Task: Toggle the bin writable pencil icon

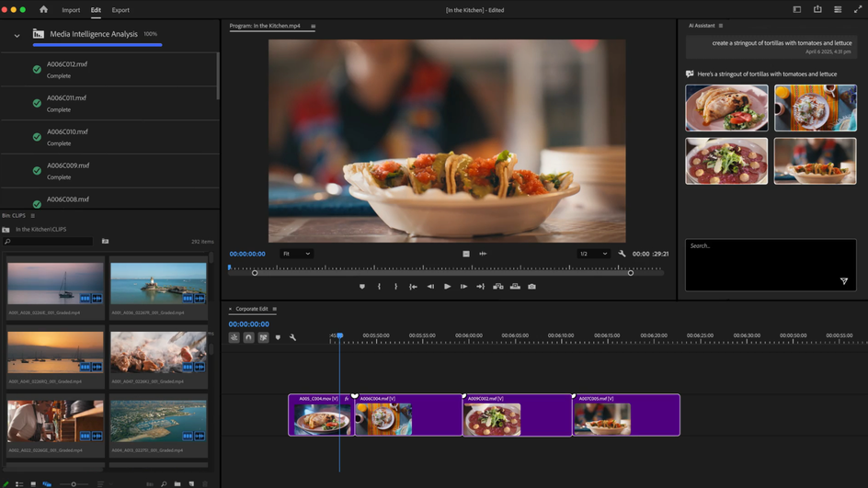Action: (x=6, y=483)
